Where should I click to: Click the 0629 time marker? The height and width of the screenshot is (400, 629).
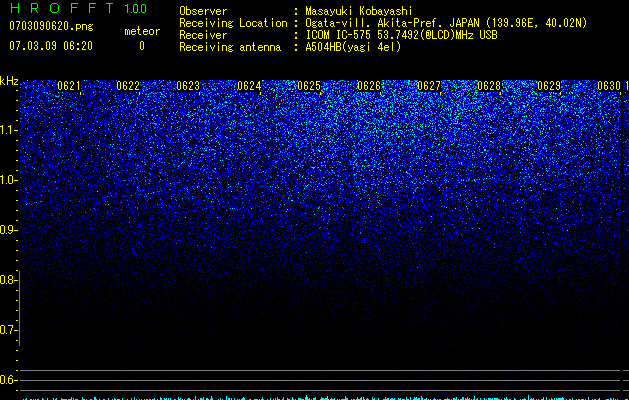549,86
